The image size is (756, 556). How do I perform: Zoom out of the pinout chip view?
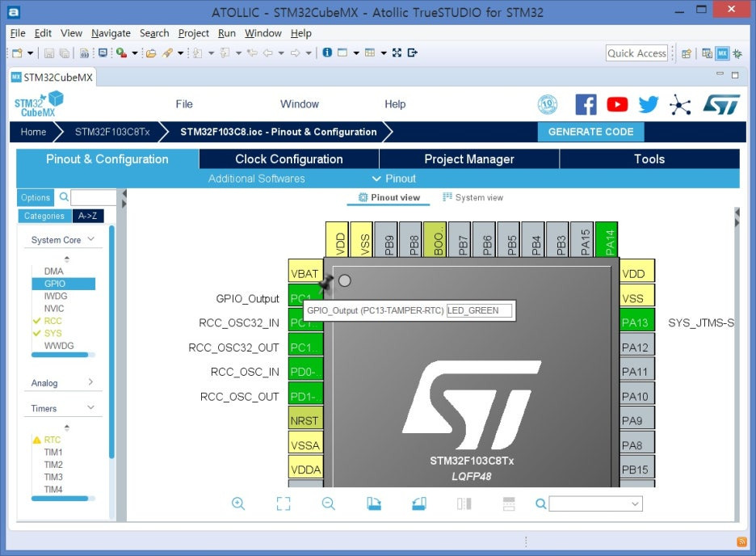329,504
